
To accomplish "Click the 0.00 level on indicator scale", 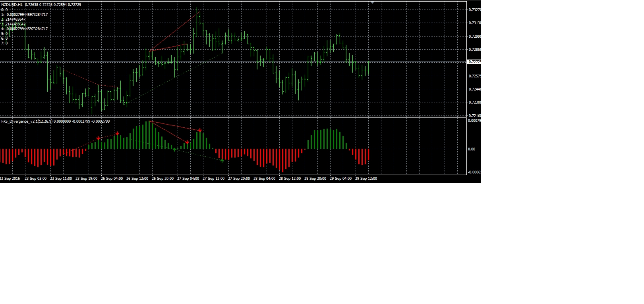I will (471, 149).
